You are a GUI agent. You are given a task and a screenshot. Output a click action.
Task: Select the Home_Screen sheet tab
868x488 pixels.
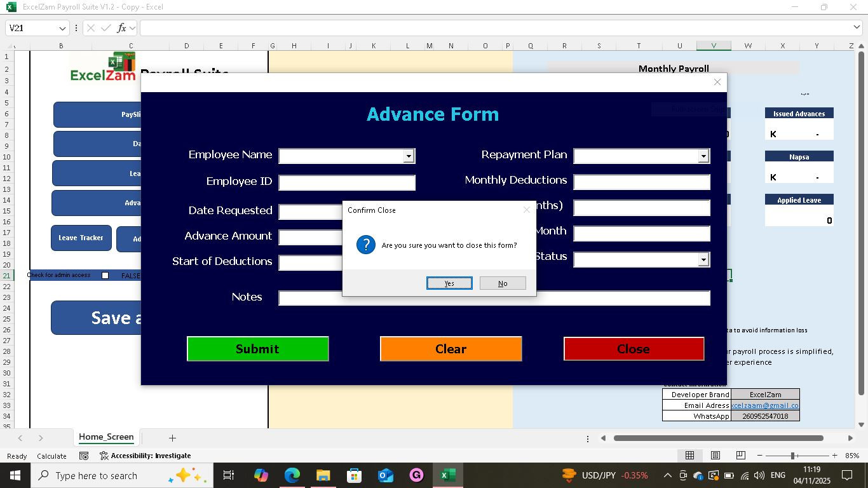click(x=106, y=437)
